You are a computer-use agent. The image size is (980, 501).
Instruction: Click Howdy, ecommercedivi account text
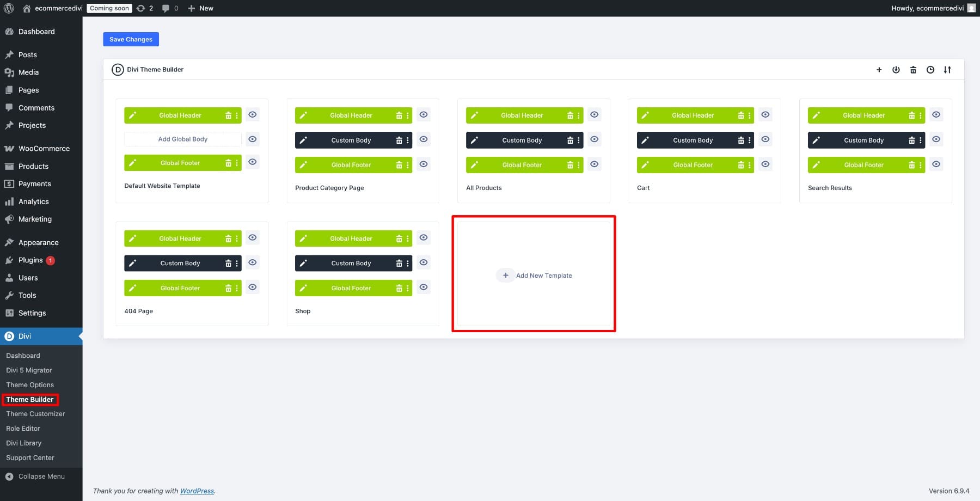coord(928,8)
